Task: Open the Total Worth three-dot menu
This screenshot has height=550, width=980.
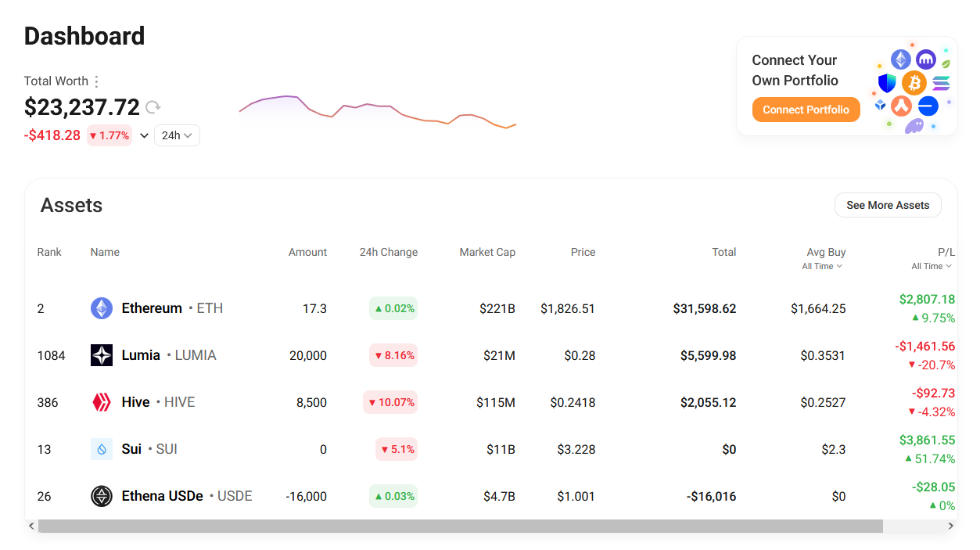Action: (96, 81)
